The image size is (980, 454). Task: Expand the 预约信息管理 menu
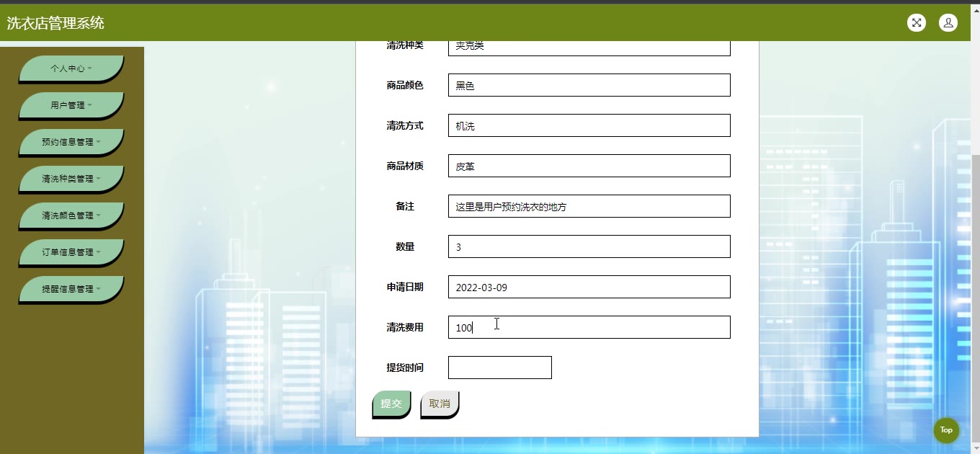point(71,142)
